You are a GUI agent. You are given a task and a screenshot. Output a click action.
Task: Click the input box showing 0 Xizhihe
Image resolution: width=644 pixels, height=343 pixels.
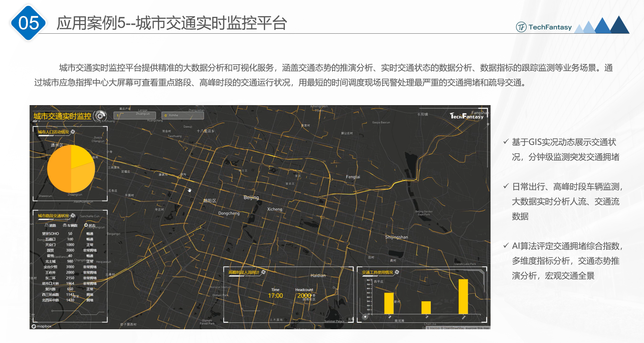tap(183, 115)
